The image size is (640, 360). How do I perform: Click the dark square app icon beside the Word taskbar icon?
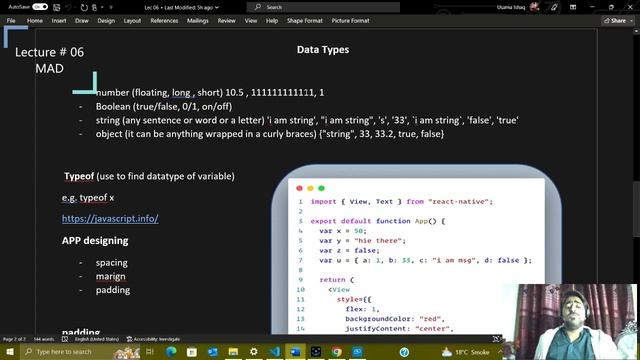pos(316,351)
